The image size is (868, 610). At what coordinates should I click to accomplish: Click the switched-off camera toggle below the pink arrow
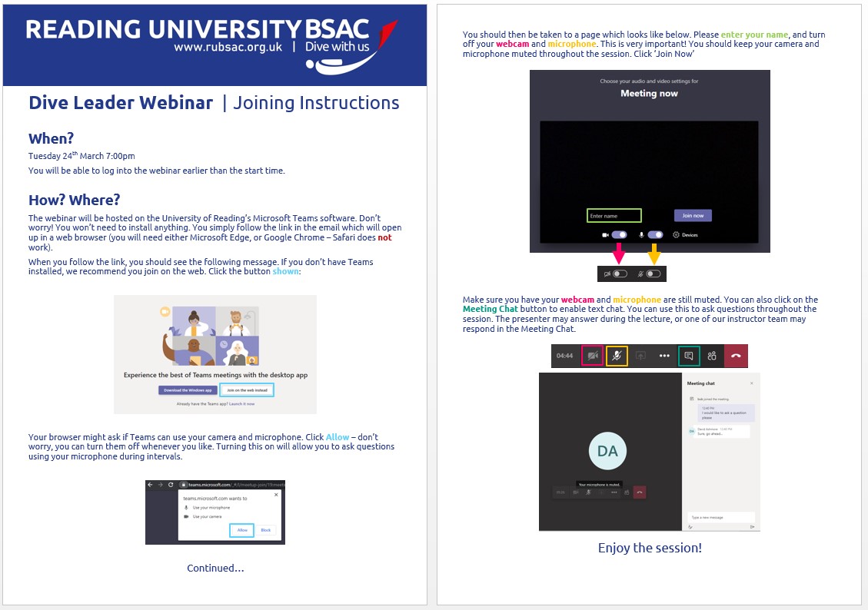[x=620, y=274]
